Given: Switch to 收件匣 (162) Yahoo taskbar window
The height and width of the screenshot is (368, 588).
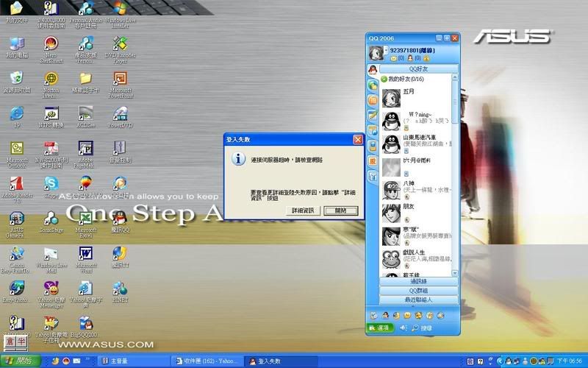Looking at the screenshot, I should (x=207, y=361).
